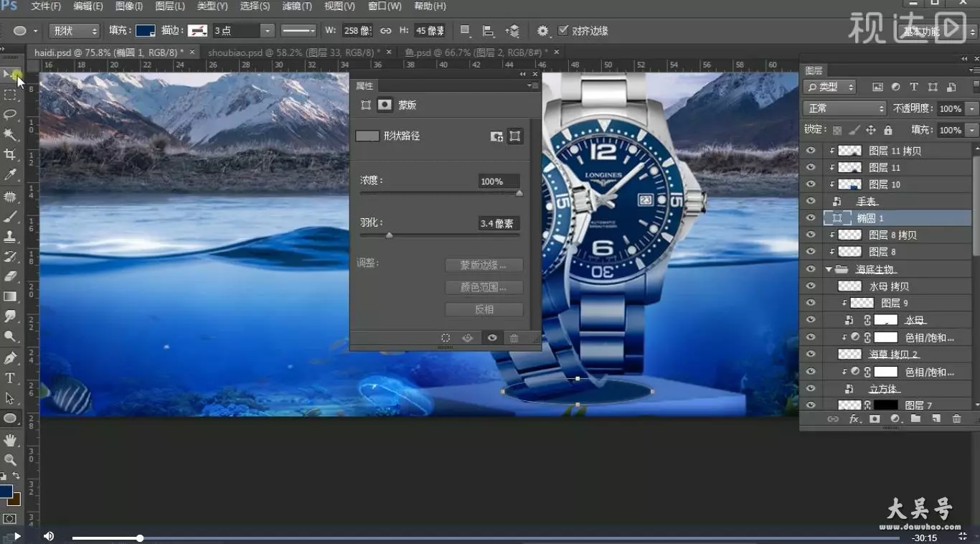This screenshot has height=544, width=980.
Task: Select the Horizontal Type tool
Action: [10, 378]
